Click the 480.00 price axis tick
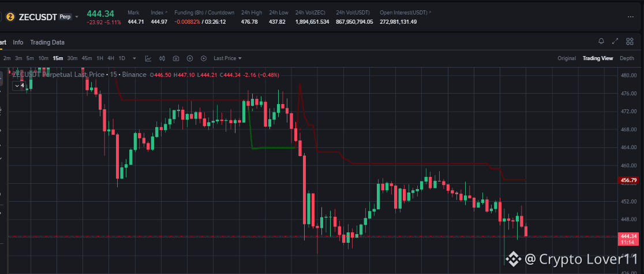Viewport: 644px width, 274px height. [629, 76]
